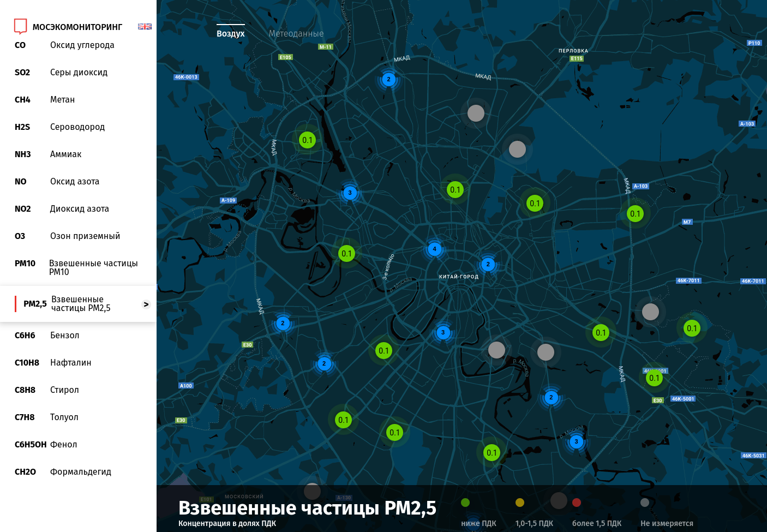
Task: Switch to the Метеоданные tab
Action: coord(296,34)
